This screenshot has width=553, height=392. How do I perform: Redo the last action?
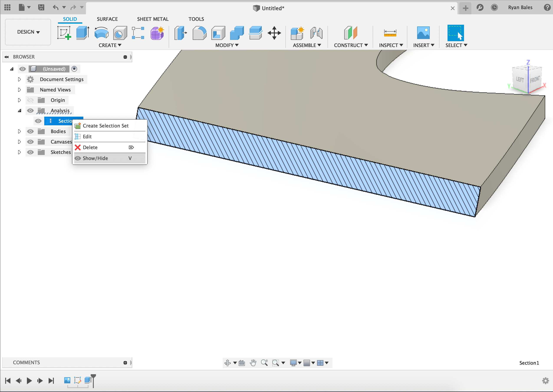73,8
